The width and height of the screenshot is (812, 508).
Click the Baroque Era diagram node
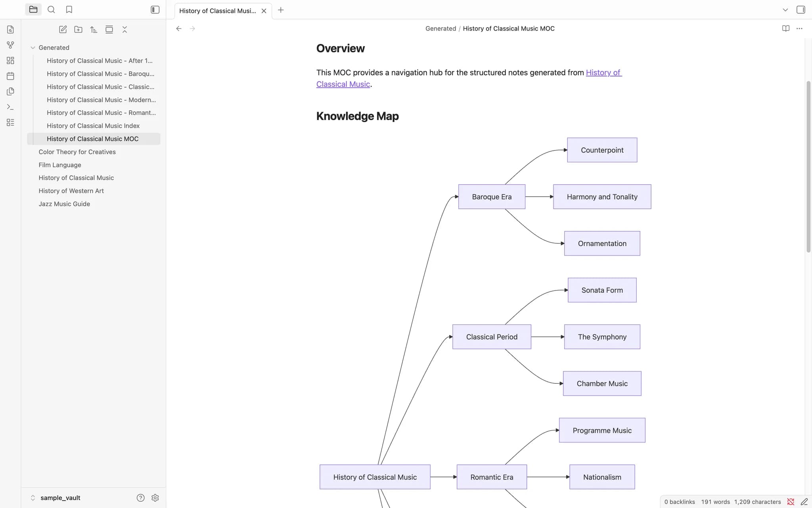point(492,197)
